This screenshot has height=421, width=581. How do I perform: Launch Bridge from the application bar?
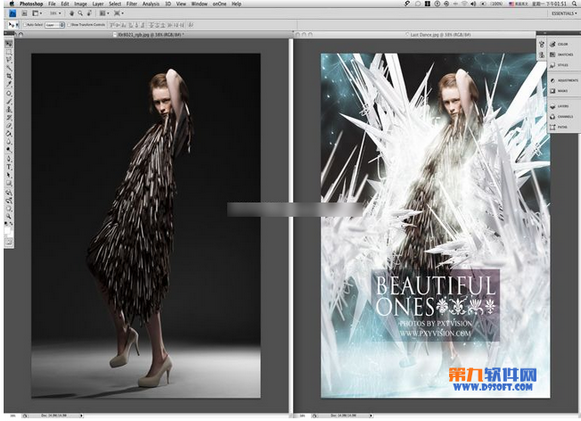[24, 13]
